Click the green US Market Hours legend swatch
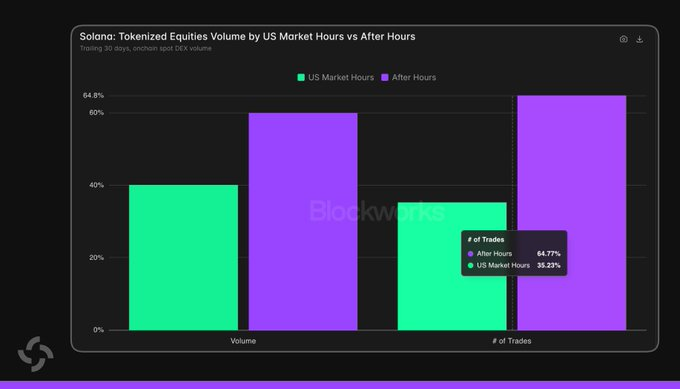 301,77
